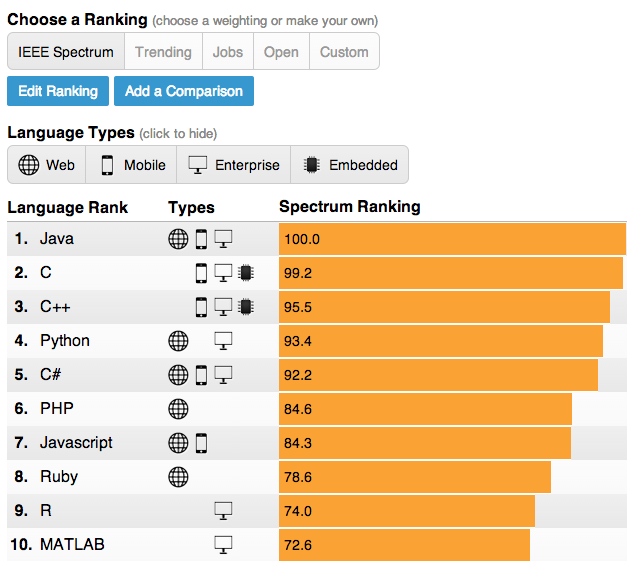635x561 pixels.
Task: Click the web globe icon in Ruby row
Action: tap(178, 477)
